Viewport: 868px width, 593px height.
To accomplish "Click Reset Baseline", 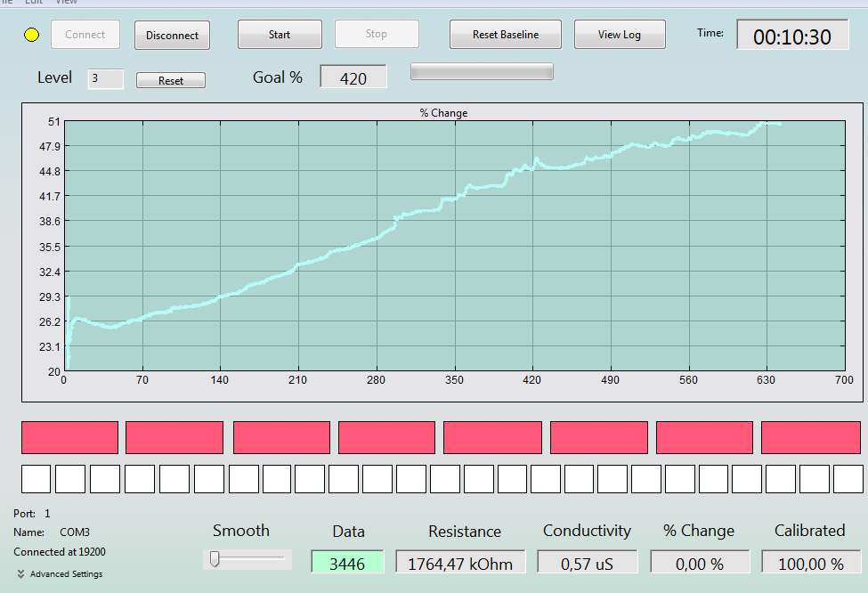I will coord(506,35).
